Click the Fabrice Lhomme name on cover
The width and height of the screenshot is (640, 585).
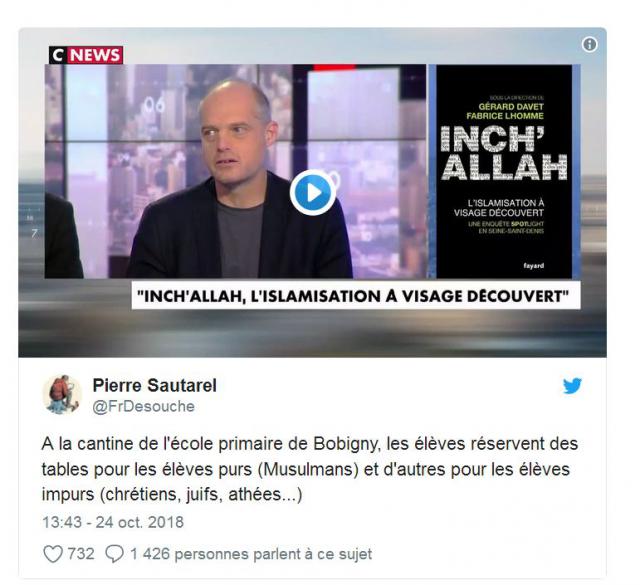click(x=505, y=116)
